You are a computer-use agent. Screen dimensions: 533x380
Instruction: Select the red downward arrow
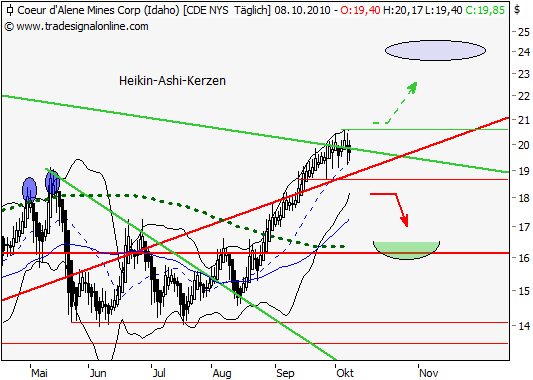click(389, 210)
